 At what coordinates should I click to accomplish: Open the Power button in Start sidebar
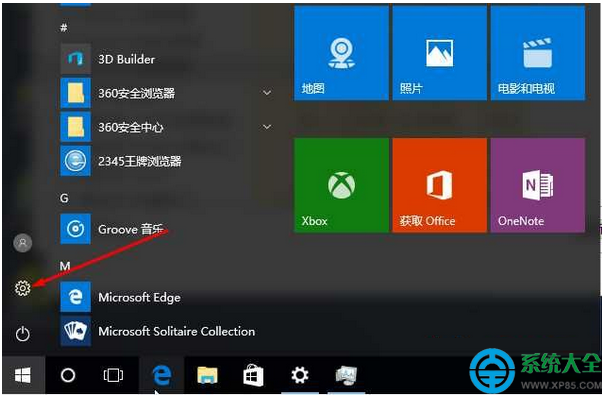tap(22, 334)
